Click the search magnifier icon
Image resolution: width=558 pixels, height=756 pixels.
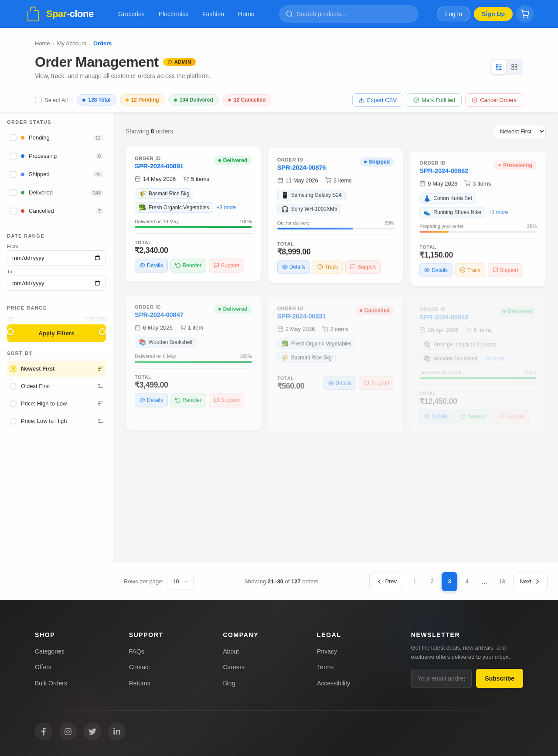289,14
